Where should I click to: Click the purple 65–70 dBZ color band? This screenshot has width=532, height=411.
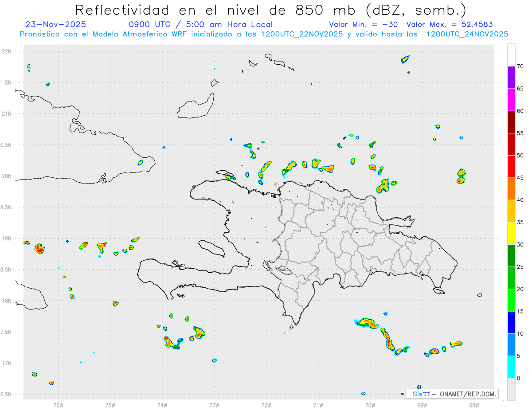[511, 77]
